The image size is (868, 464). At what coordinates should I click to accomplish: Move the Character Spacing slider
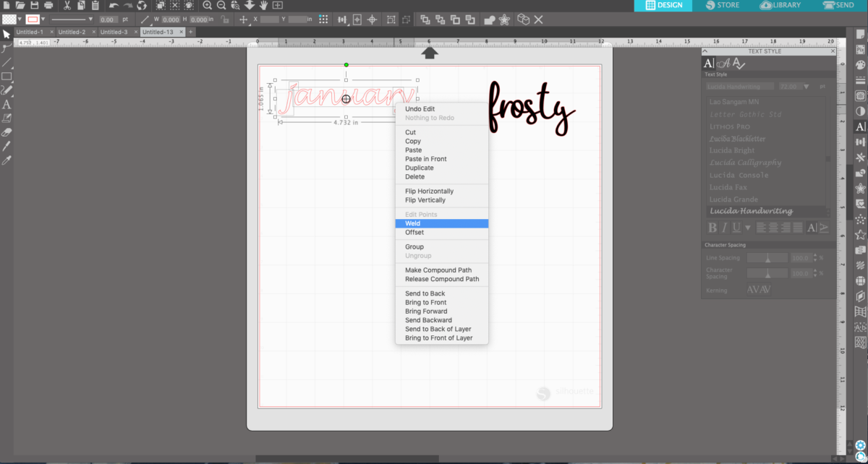pyautogui.click(x=767, y=274)
